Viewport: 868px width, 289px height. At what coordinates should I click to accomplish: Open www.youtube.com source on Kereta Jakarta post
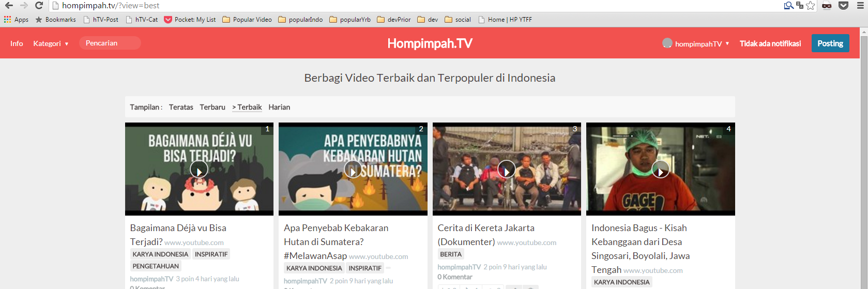[x=527, y=242]
